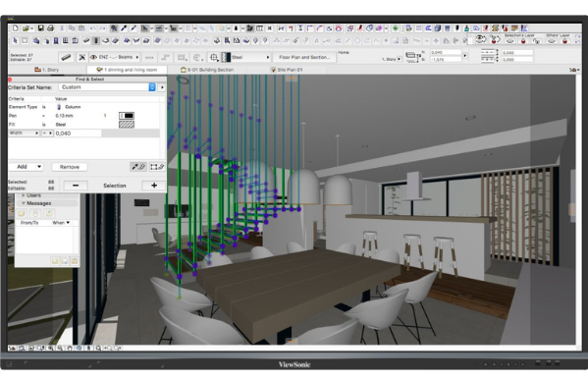The width and height of the screenshot is (588, 380).
Task: Toggle the Others' Layer show/hide eye
Action: 552,41
